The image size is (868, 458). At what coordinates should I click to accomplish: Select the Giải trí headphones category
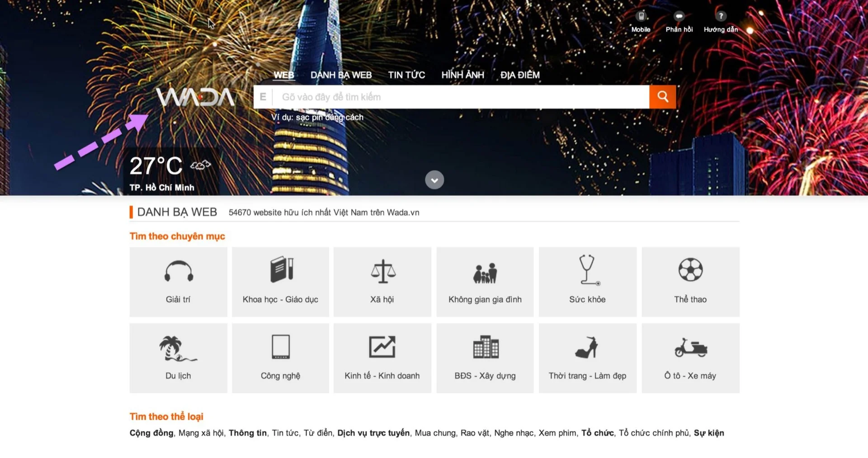178,281
